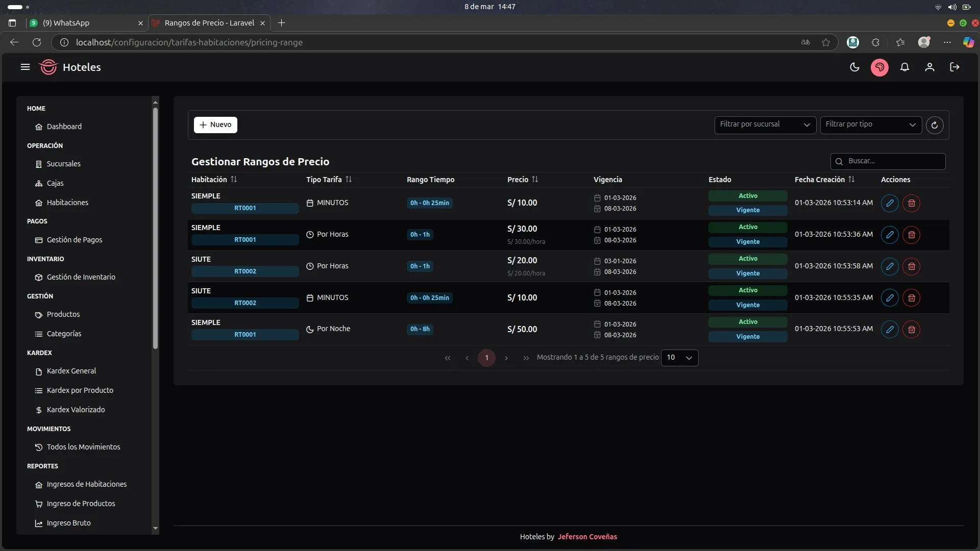Open the Jeferson Coveñas footer link

[587, 537]
